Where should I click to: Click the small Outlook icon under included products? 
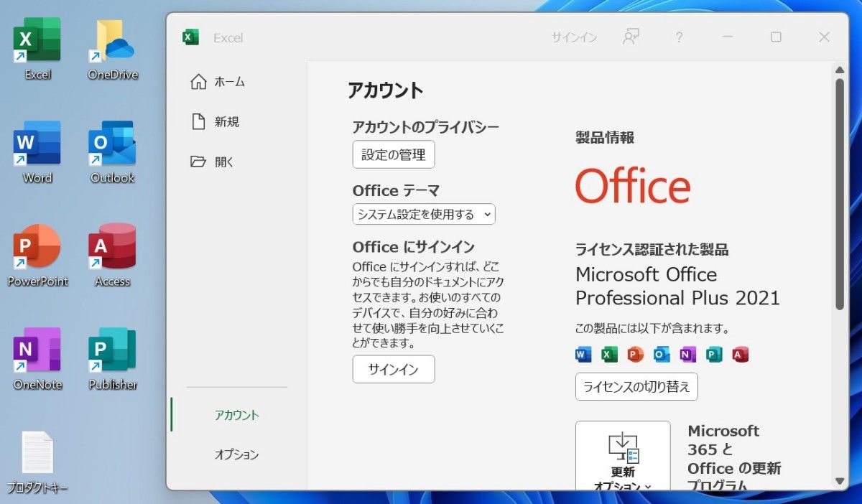[661, 354]
